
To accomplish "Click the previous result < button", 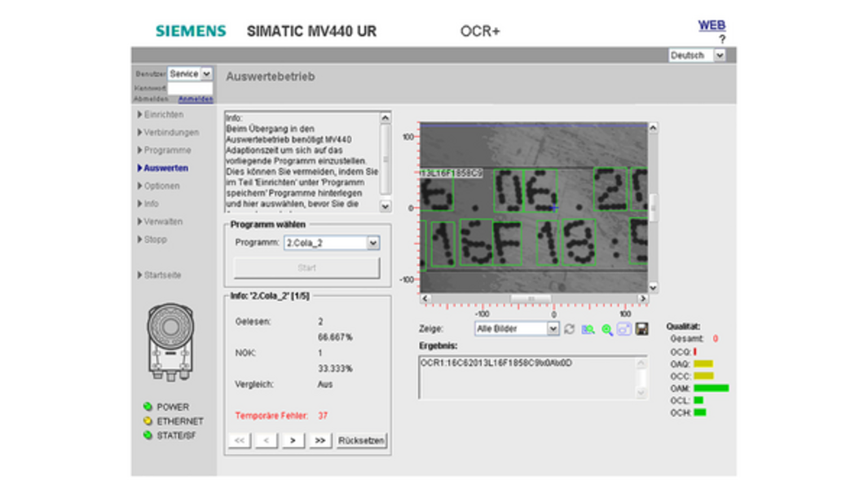I will (x=267, y=440).
